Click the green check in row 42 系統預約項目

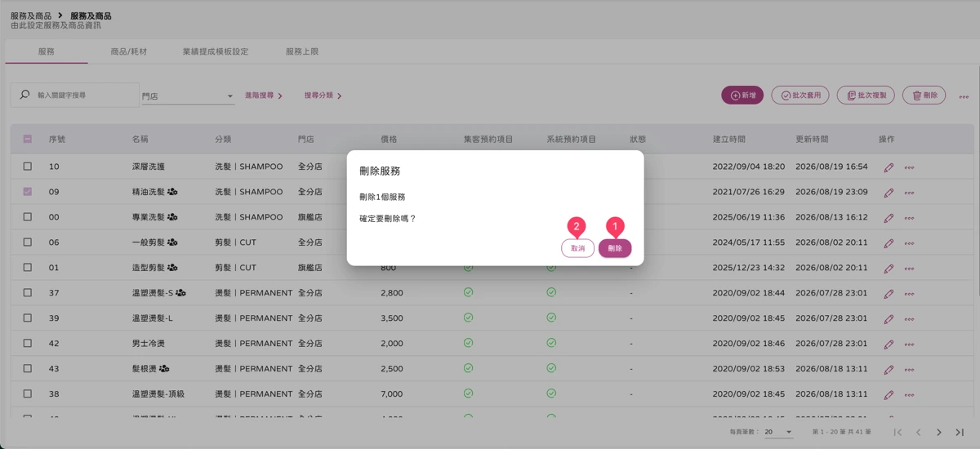pyautogui.click(x=551, y=343)
